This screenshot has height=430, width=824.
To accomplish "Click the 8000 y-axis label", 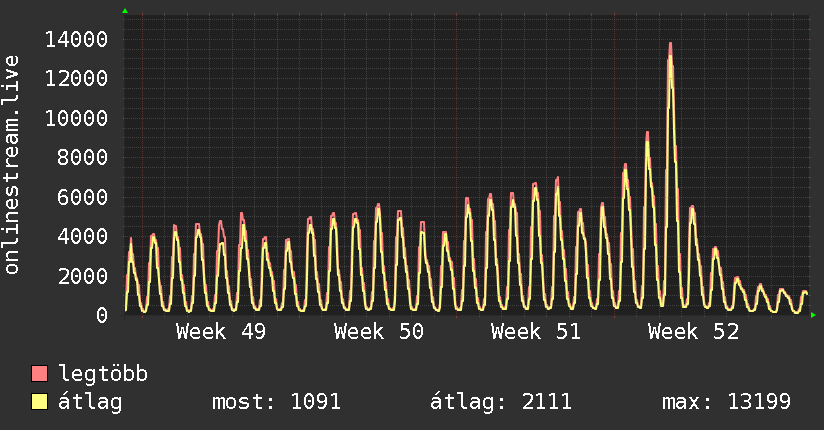I will (x=83, y=158).
